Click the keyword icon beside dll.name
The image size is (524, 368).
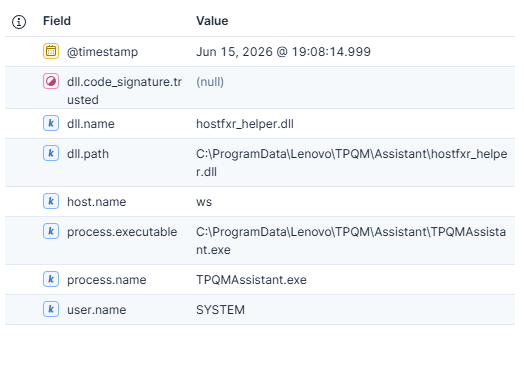point(51,123)
